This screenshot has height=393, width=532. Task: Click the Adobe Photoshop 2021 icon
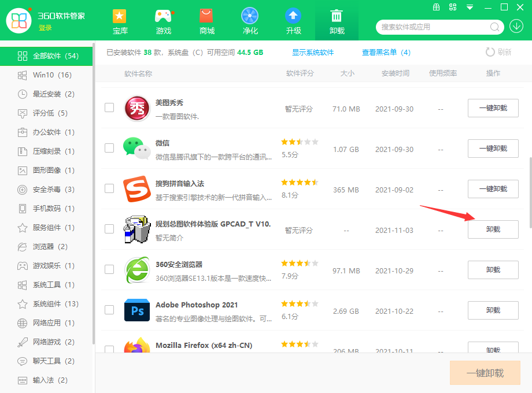137,310
